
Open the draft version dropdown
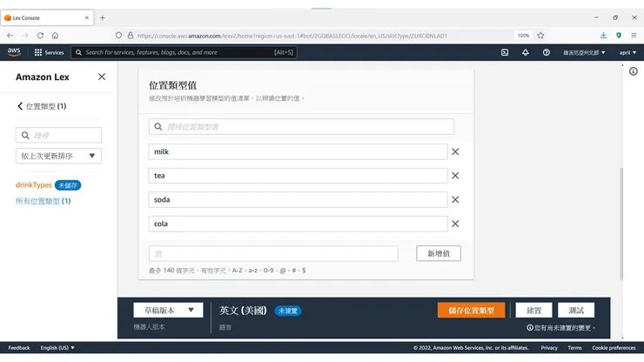(168, 311)
